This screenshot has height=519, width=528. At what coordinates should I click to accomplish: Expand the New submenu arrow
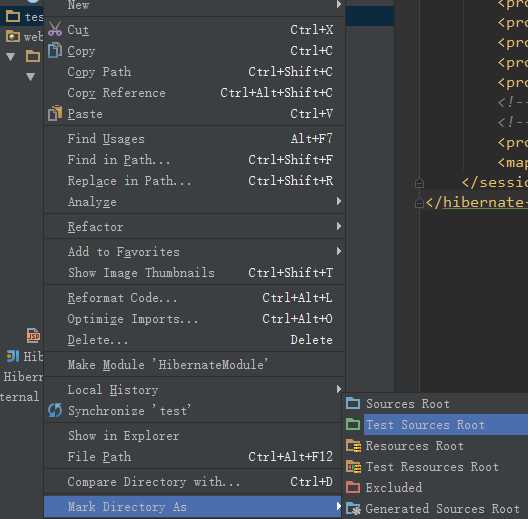pos(339,4)
